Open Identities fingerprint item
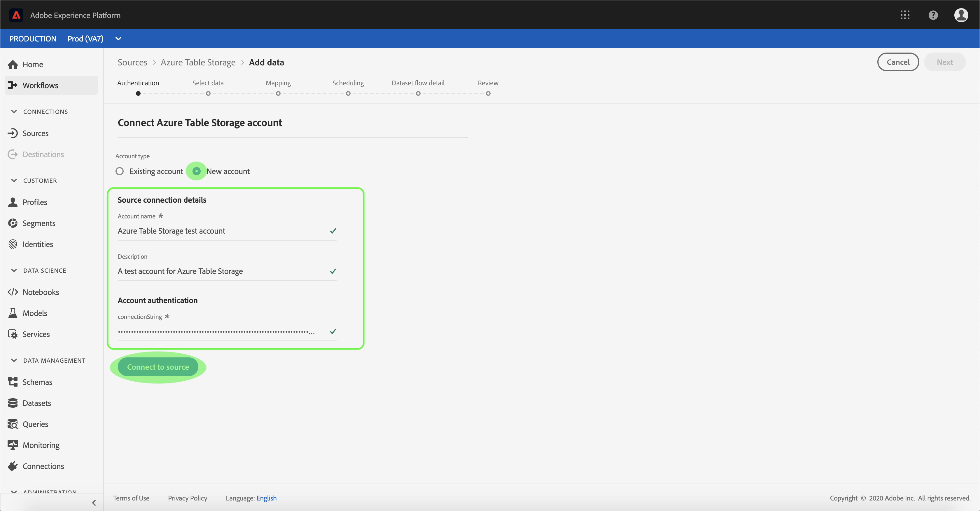 click(x=37, y=244)
